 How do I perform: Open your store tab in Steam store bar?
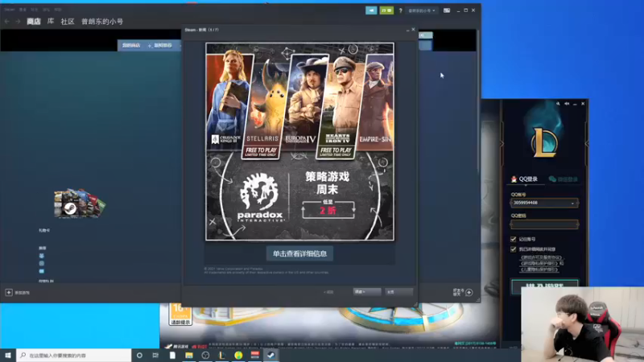tap(131, 46)
